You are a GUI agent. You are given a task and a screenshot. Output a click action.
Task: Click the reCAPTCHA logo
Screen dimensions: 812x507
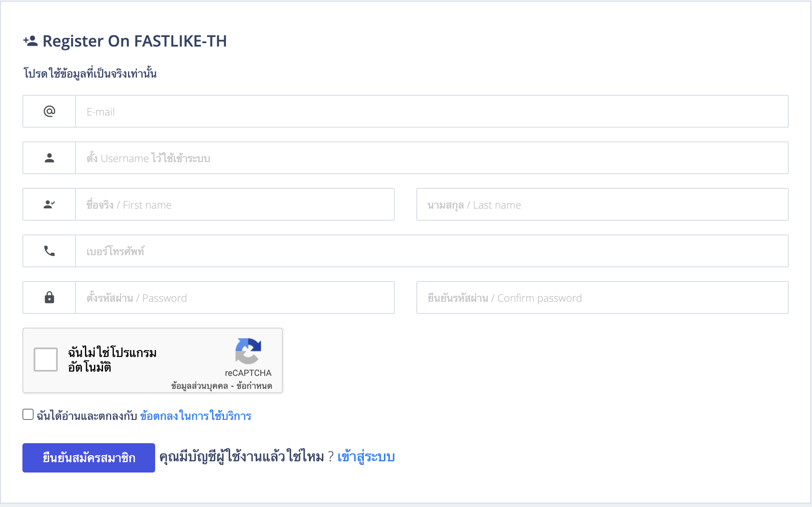pos(248,351)
